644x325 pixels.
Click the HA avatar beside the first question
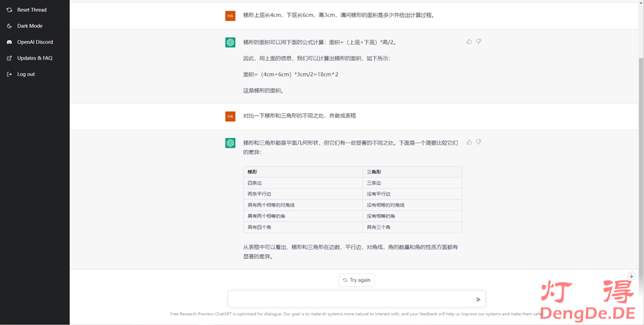pyautogui.click(x=230, y=15)
